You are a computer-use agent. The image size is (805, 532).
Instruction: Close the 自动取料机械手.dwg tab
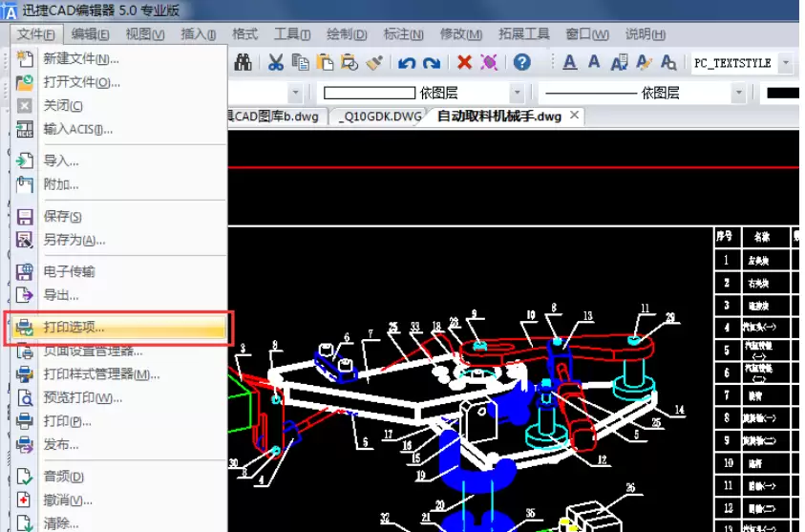[x=574, y=116]
